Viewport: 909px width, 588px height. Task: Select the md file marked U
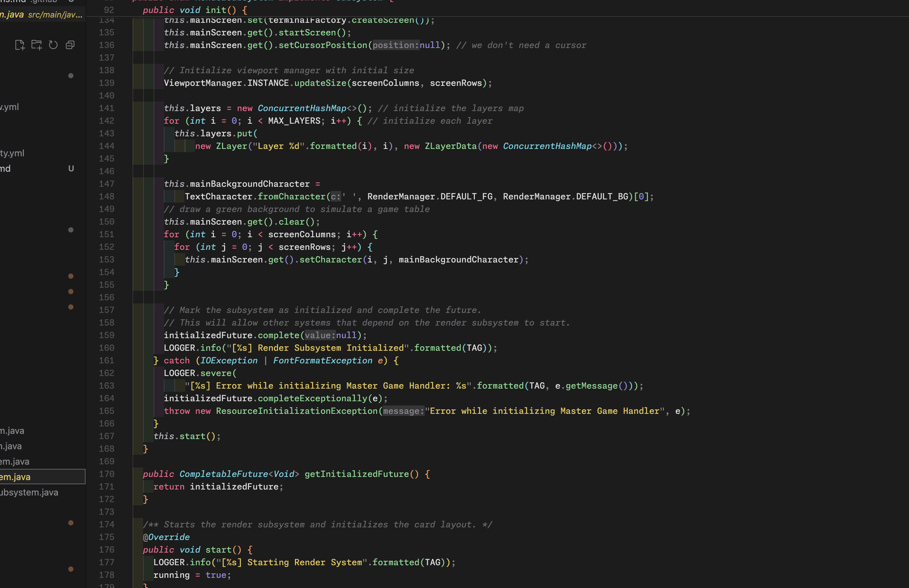[x=5, y=169]
